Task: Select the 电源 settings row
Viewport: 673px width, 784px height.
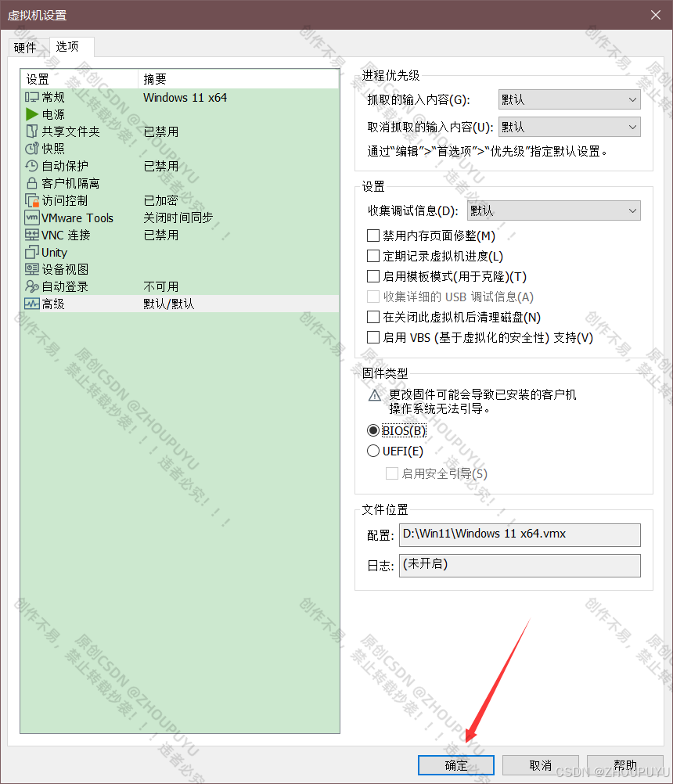Action: (x=180, y=114)
